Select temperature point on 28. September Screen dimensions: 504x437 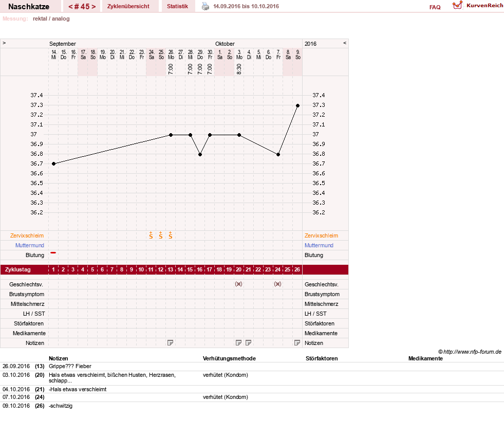point(190,135)
